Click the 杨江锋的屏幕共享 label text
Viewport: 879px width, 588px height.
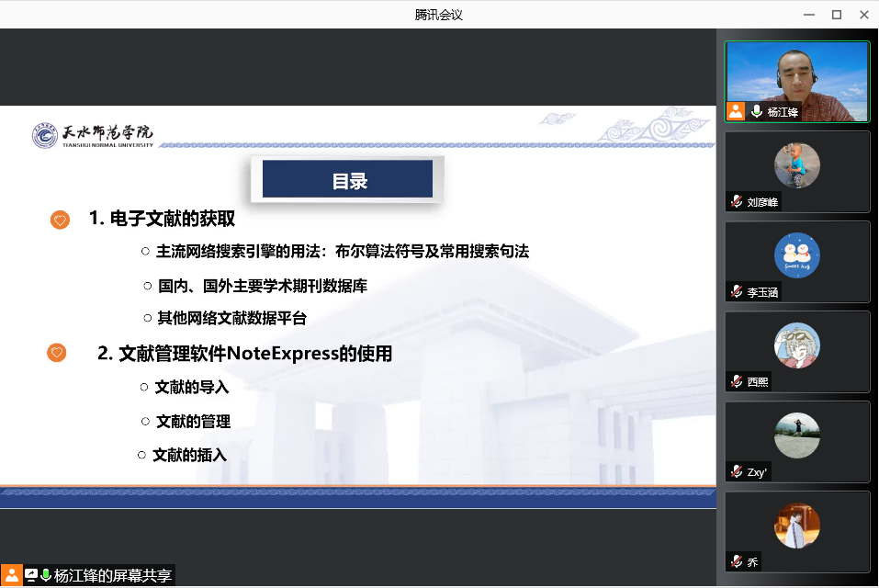[112, 576]
